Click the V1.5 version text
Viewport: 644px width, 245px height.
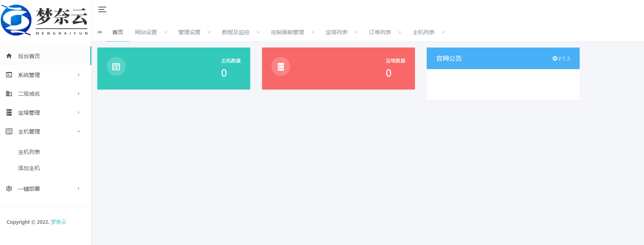(x=564, y=59)
